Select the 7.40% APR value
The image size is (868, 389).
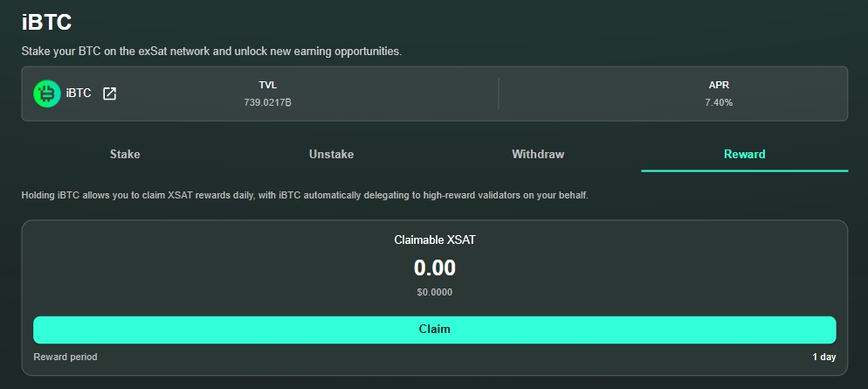(x=719, y=103)
